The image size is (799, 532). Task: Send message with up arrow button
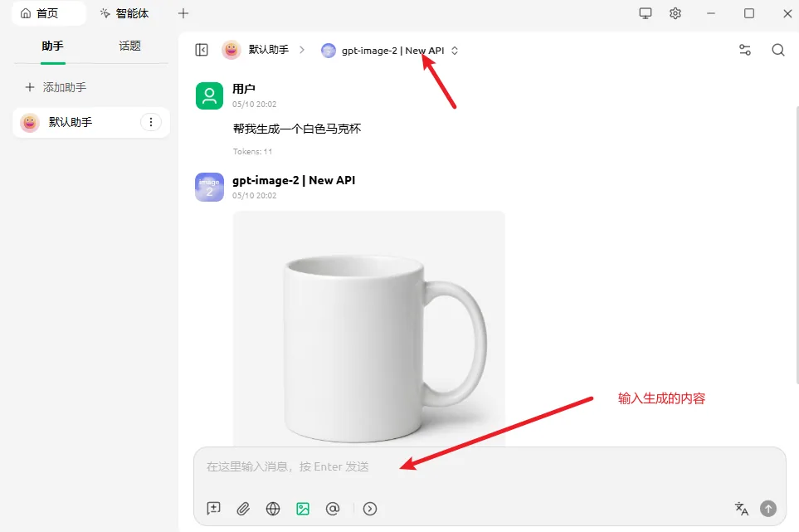point(768,508)
